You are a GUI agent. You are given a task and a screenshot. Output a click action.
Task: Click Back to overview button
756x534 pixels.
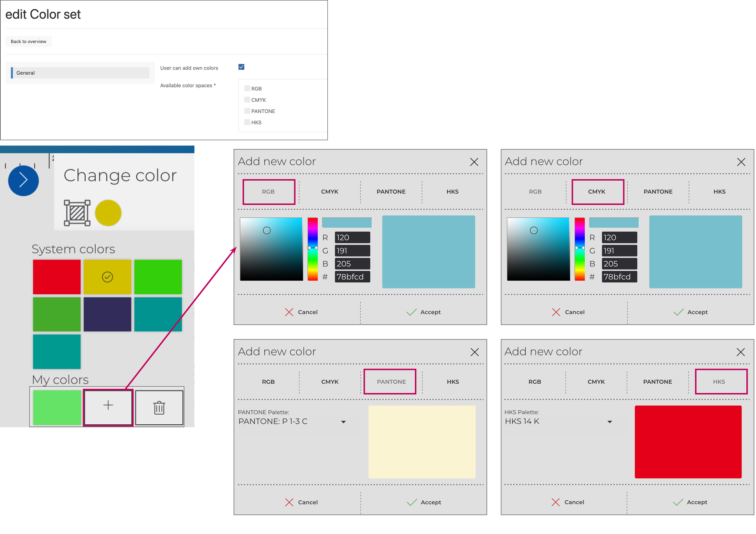click(x=29, y=42)
